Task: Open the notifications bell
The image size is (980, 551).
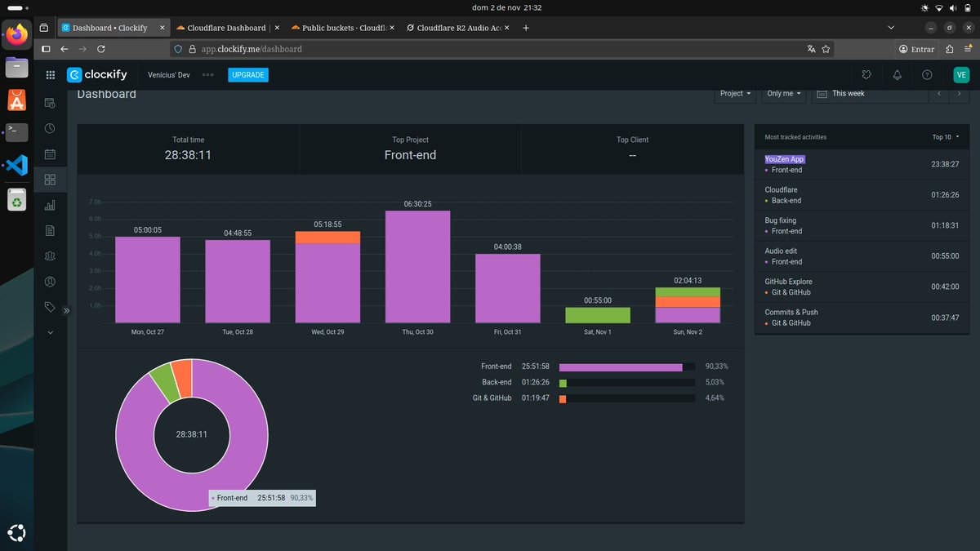Action: pos(897,74)
